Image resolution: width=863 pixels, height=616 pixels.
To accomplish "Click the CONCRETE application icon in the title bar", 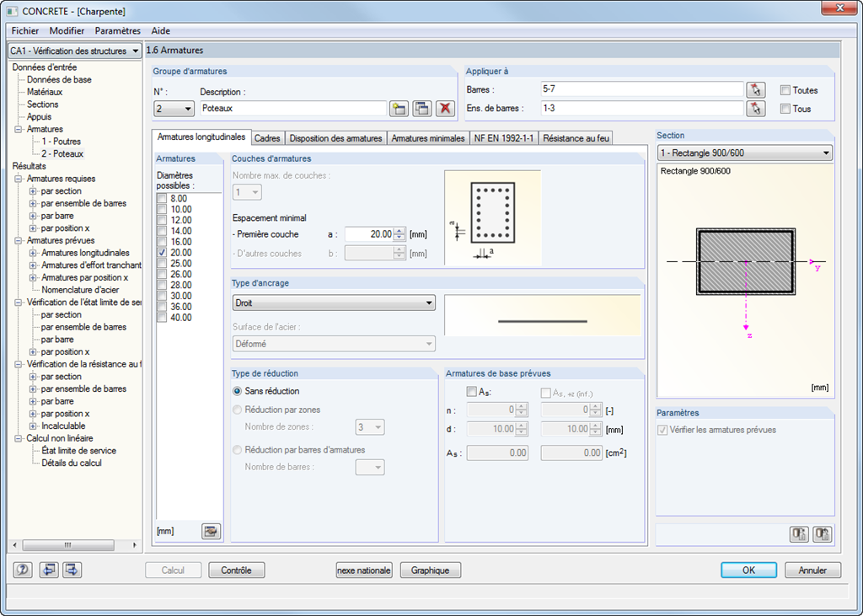I will pyautogui.click(x=12, y=11).
